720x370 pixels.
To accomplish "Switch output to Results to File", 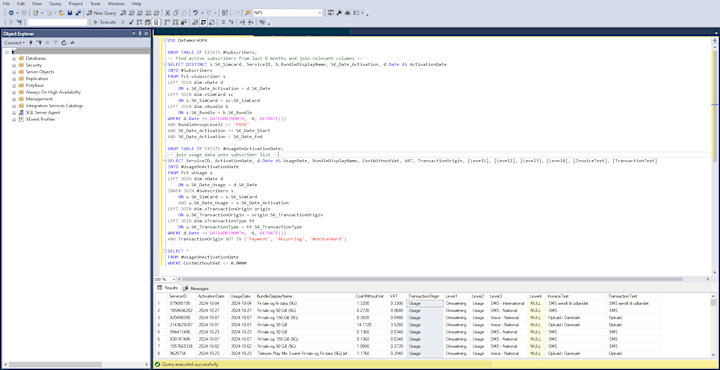I will pyautogui.click(x=212, y=22).
